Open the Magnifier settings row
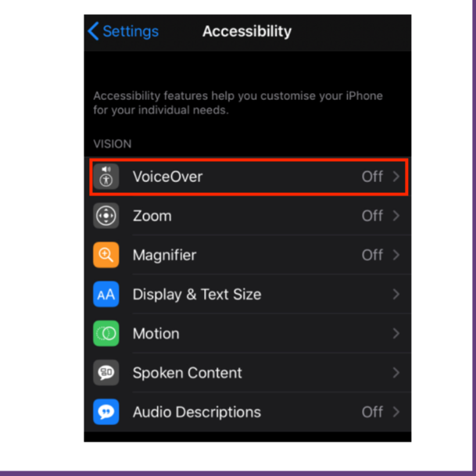This screenshot has width=476, height=476. pos(248,255)
